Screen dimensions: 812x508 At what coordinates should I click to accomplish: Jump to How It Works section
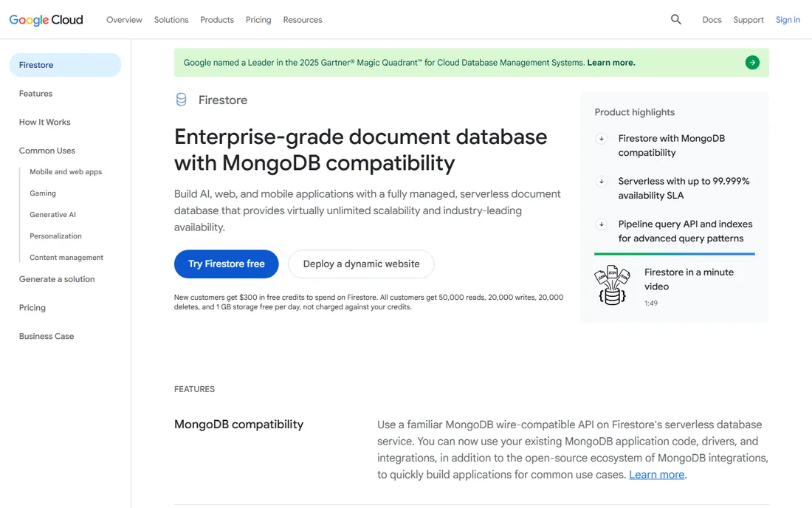(x=44, y=122)
